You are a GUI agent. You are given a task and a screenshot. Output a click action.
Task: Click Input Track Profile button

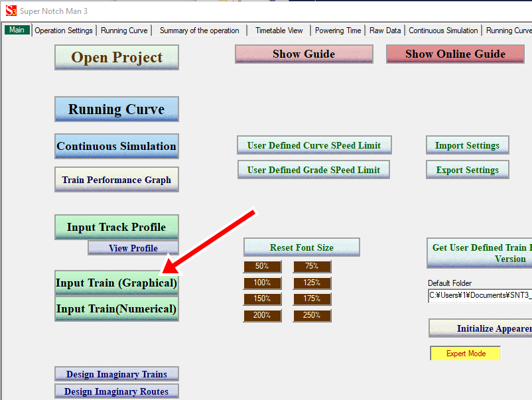click(x=117, y=227)
